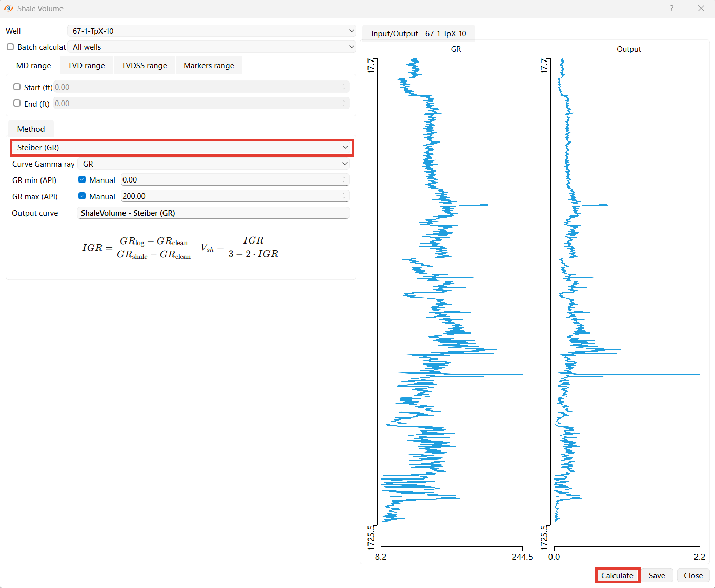This screenshot has height=588, width=715.
Task: Switch to the TVD range tab
Action: 86,65
